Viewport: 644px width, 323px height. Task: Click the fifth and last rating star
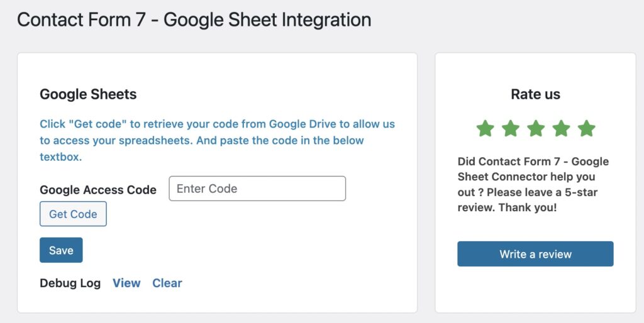pyautogui.click(x=586, y=129)
